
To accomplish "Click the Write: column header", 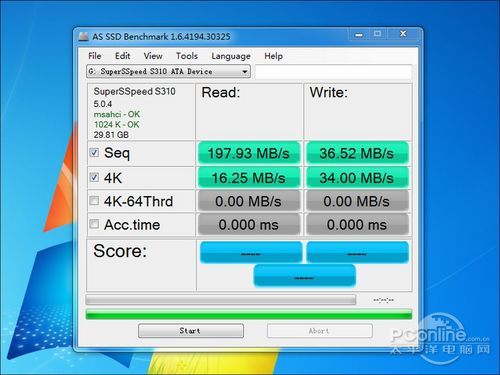I will click(328, 92).
